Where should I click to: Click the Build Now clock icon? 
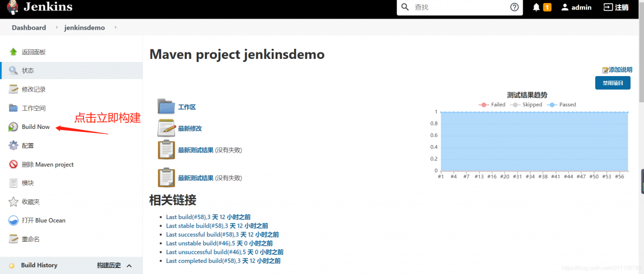click(14, 127)
